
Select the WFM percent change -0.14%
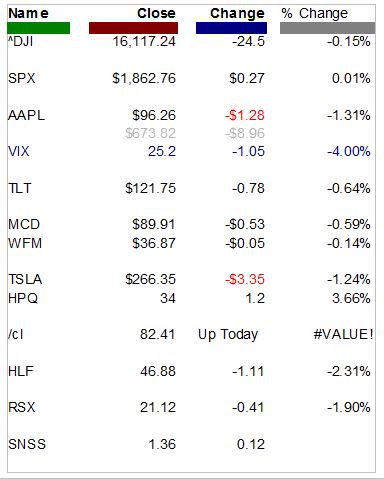click(349, 243)
